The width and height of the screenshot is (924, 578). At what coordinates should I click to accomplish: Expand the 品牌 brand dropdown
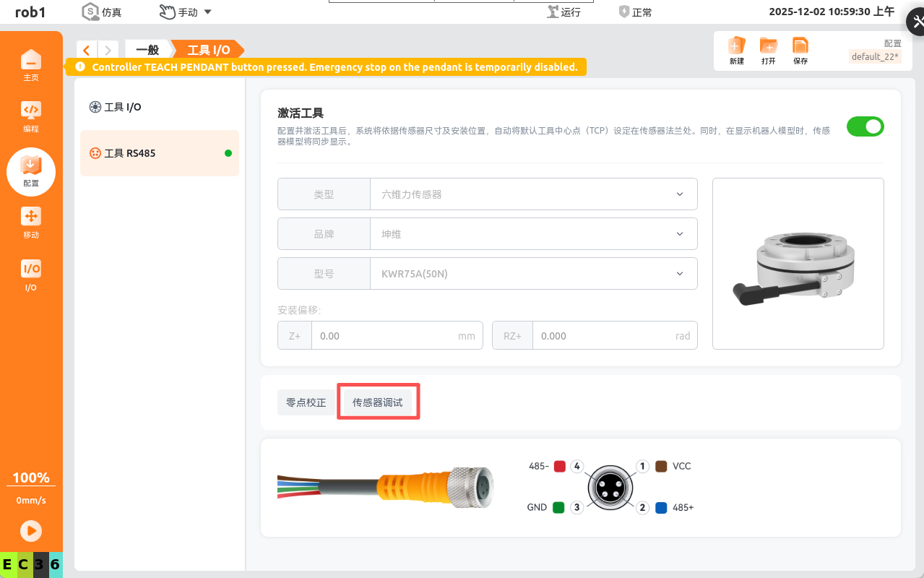pos(533,234)
